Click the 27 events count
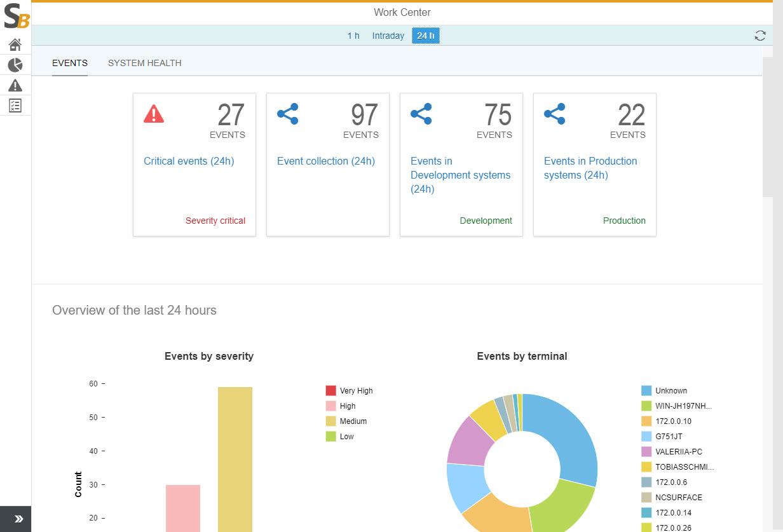The height and width of the screenshot is (532, 783). click(x=231, y=115)
